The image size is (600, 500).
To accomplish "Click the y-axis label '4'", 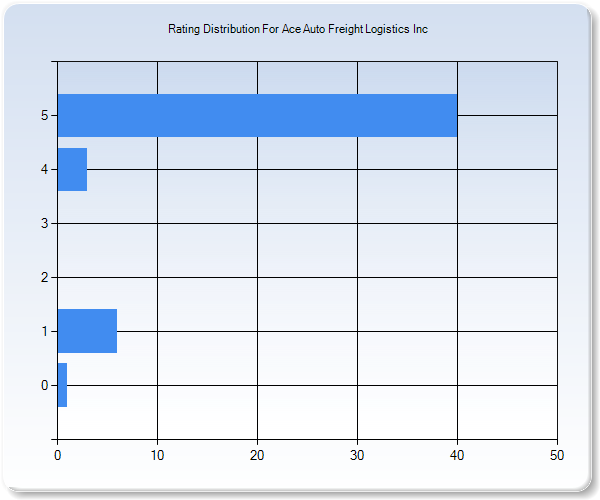I will pos(44,169).
